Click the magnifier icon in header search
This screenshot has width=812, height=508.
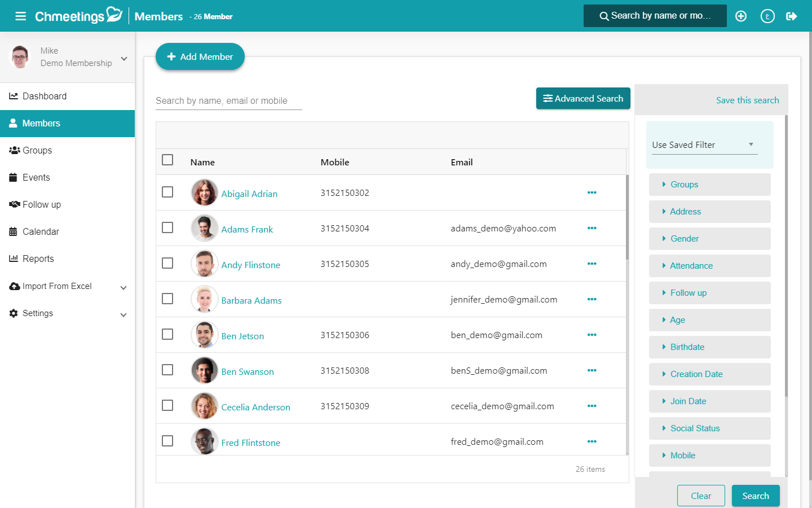(x=604, y=16)
